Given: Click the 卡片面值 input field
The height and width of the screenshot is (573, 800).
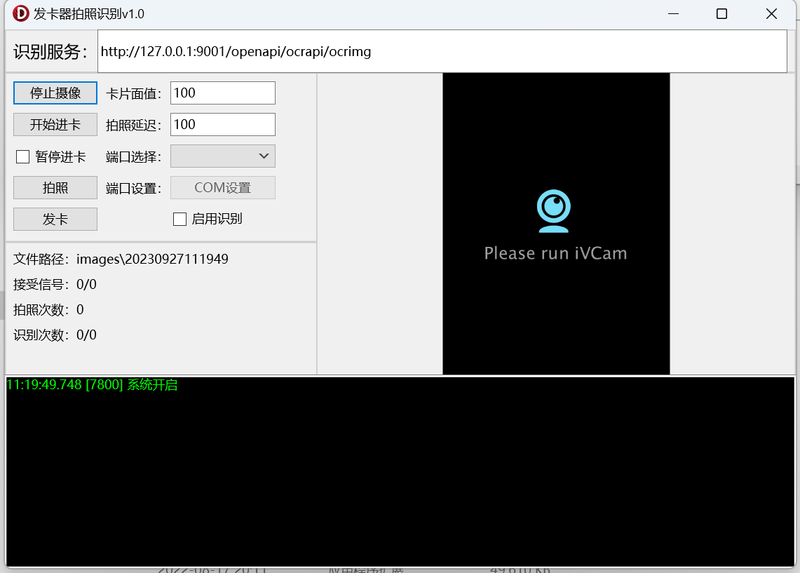Looking at the screenshot, I should [223, 93].
